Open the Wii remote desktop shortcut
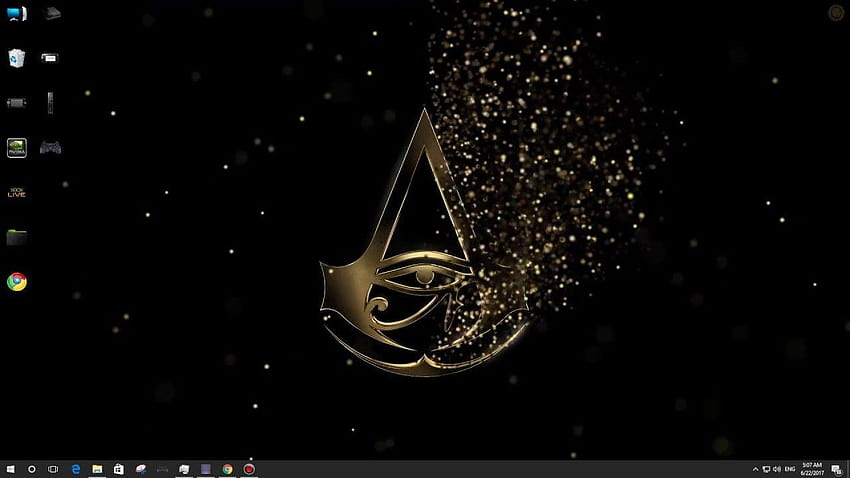Screen dimensions: 850x478 click(x=50, y=102)
